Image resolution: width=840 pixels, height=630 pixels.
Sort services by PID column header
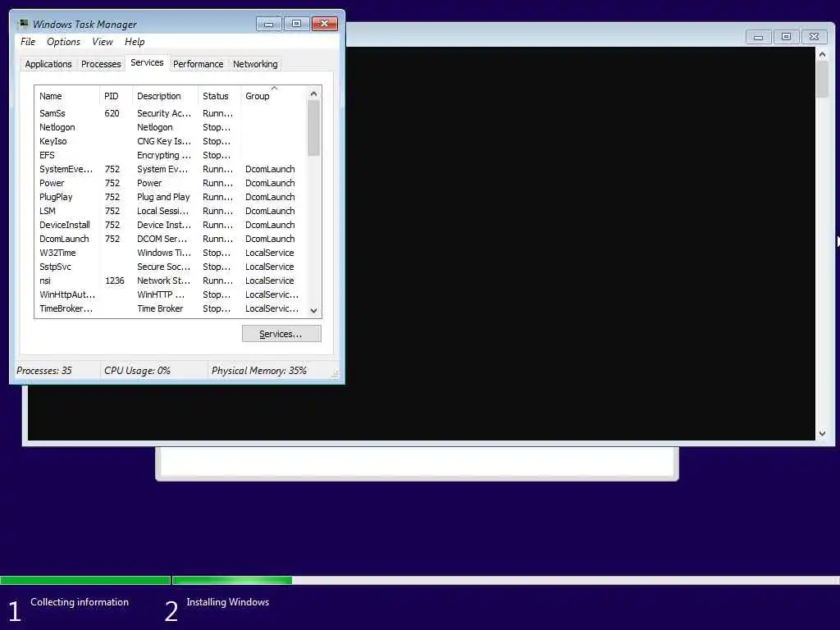click(116, 97)
